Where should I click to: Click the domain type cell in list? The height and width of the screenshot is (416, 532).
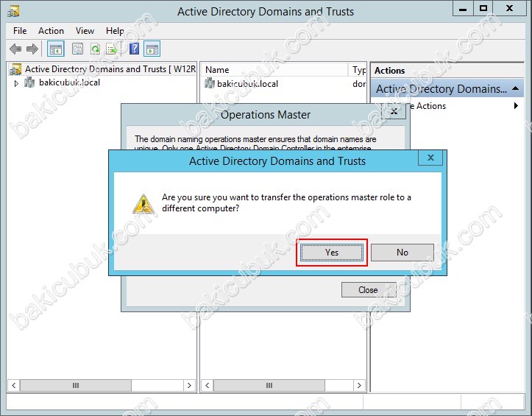pos(359,84)
